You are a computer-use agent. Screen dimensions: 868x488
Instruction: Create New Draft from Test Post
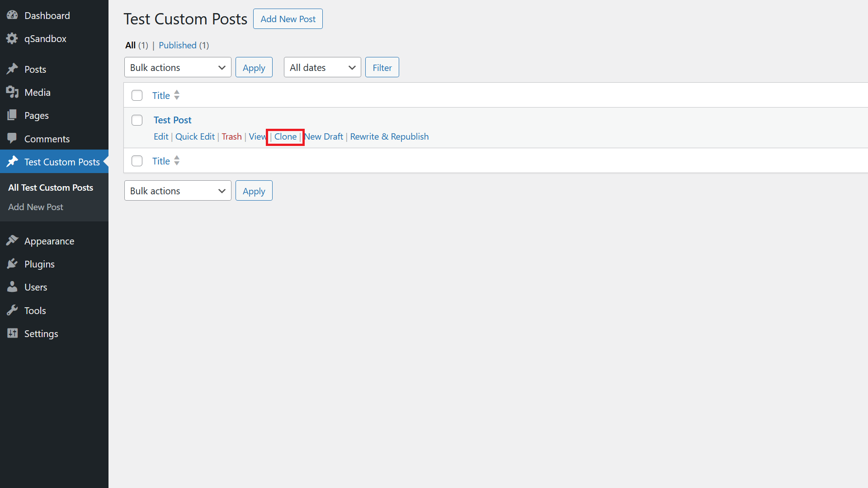[324, 136]
